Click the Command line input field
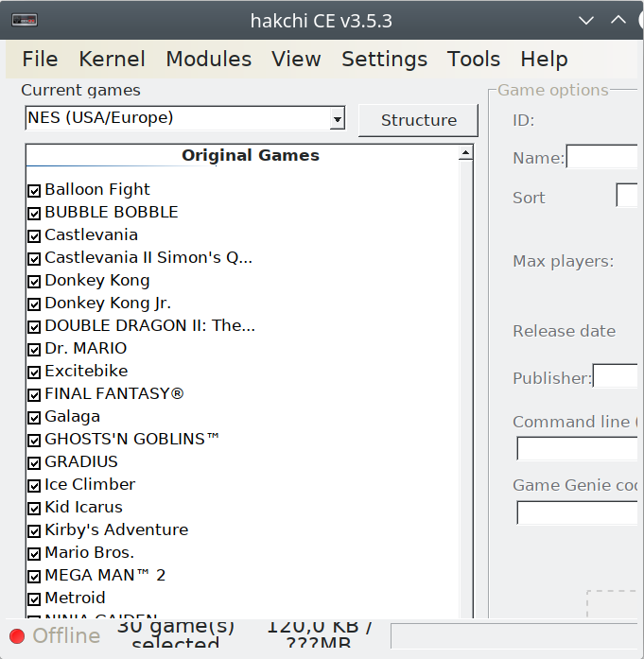This screenshot has height=659, width=644. tap(577, 448)
